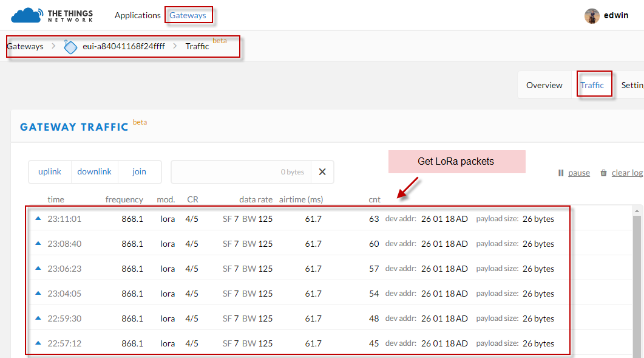Screen dimensions: 644x358
Task: Select the CR column header
Action: (192, 199)
